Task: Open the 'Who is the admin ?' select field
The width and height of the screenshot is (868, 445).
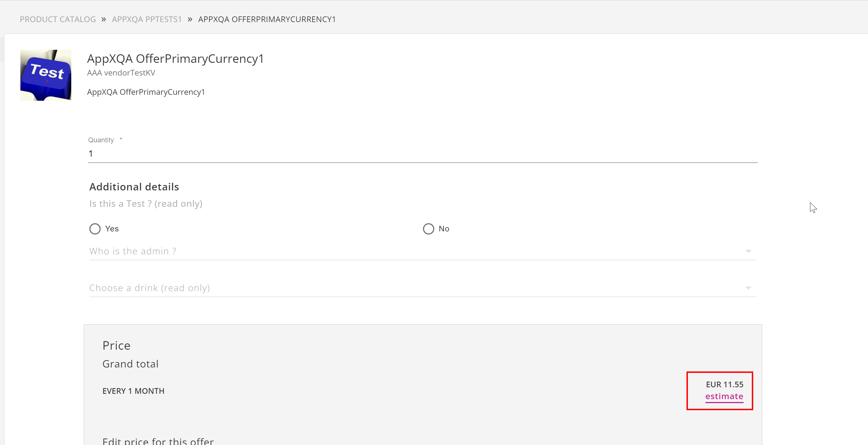Action: pos(422,251)
